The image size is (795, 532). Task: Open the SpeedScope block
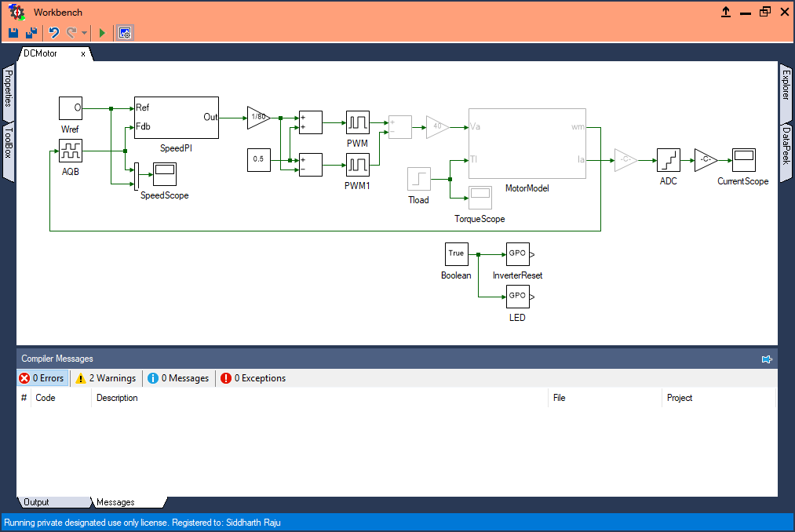point(165,174)
